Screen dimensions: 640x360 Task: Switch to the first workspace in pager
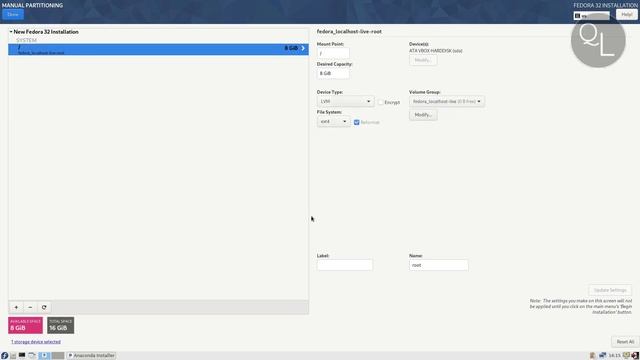[x=44, y=356]
